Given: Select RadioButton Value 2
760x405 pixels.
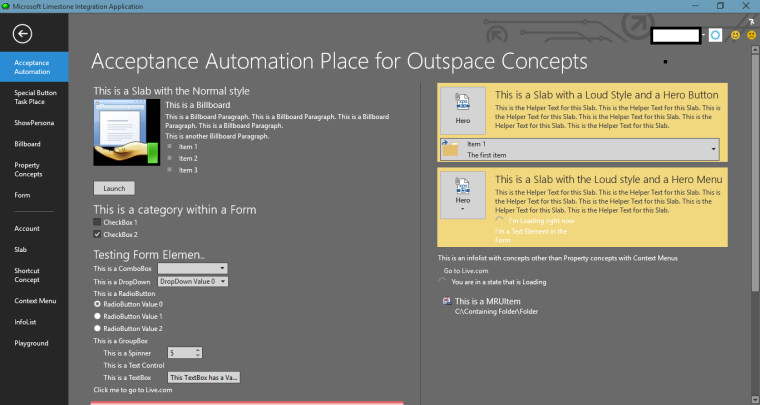Looking at the screenshot, I should tap(98, 328).
